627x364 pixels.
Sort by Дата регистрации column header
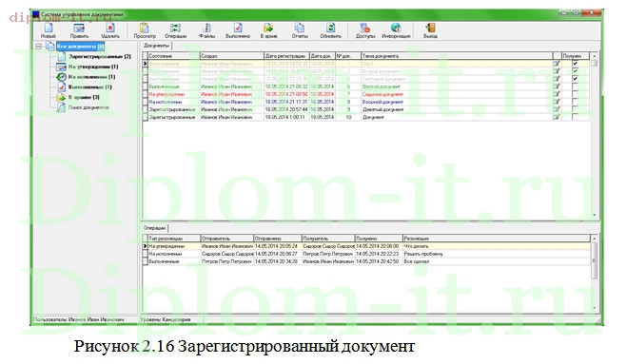tap(286, 56)
